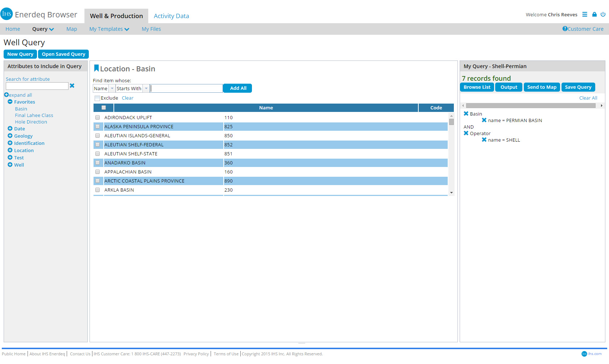Image resolution: width=609 pixels, height=364 pixels.
Task: Click the Clear All link
Action: [x=588, y=98]
